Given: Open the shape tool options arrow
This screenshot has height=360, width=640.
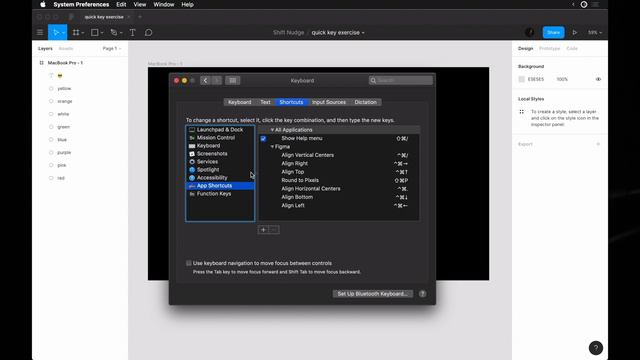Looking at the screenshot, I should tap(102, 33).
